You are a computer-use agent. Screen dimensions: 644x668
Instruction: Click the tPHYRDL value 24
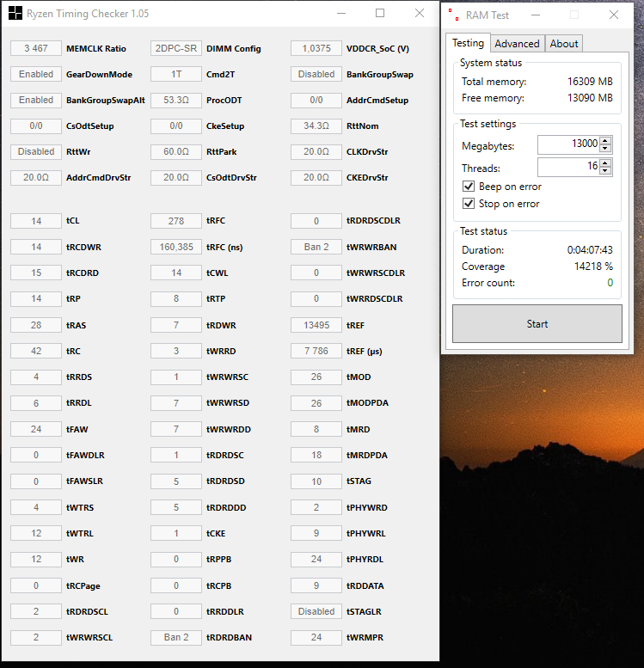pos(316,559)
